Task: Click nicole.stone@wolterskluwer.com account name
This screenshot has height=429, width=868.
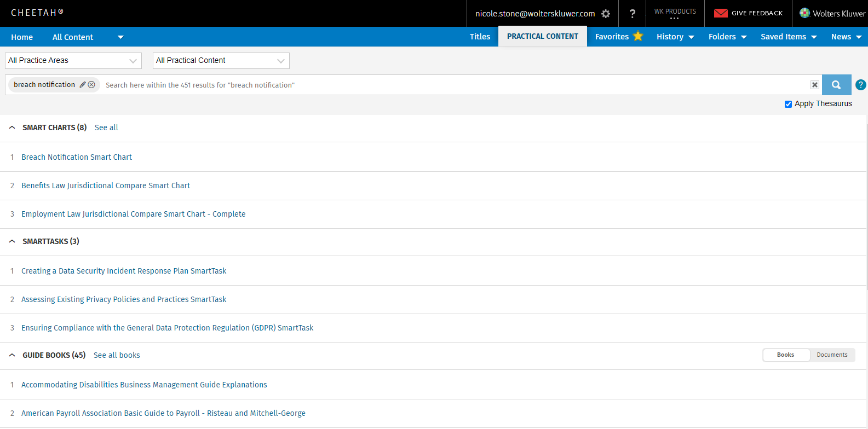Action: click(x=535, y=14)
